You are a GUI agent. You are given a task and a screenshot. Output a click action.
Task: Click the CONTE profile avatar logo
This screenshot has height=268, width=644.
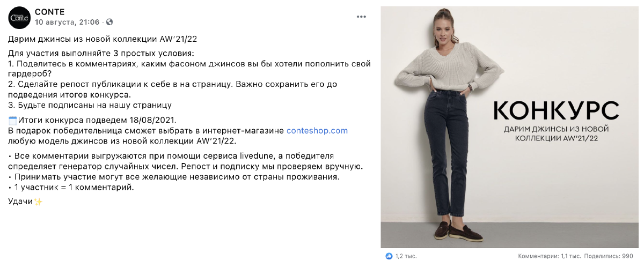pyautogui.click(x=19, y=17)
